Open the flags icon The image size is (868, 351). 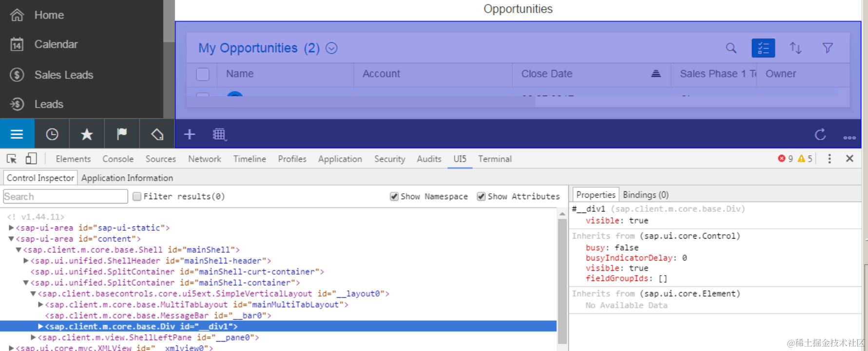(x=122, y=134)
